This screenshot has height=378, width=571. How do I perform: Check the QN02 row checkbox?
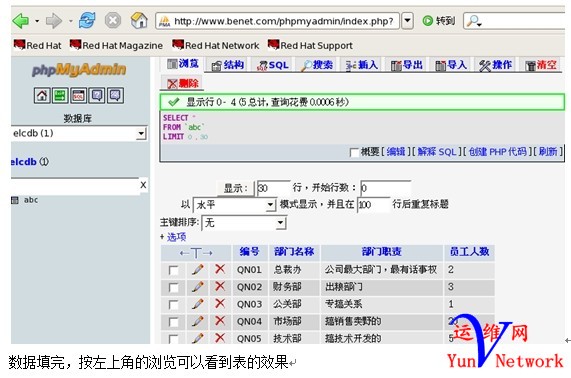pyautogui.click(x=174, y=288)
